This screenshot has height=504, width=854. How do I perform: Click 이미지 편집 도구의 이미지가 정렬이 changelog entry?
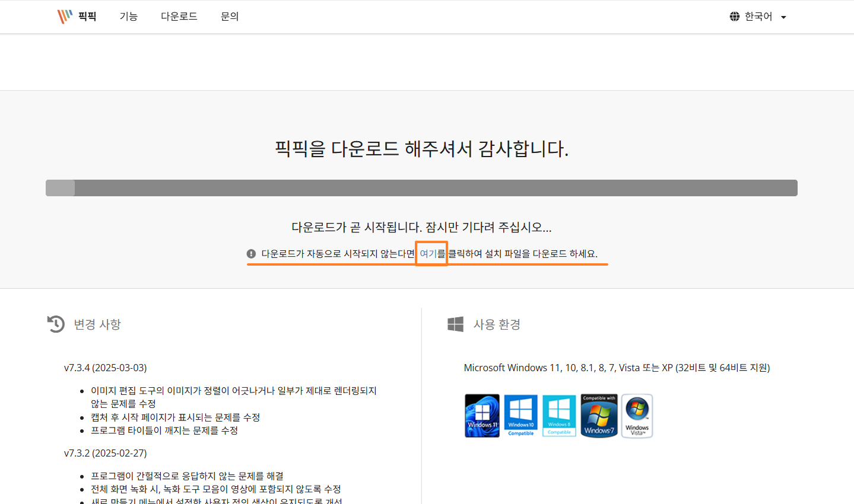(x=234, y=397)
